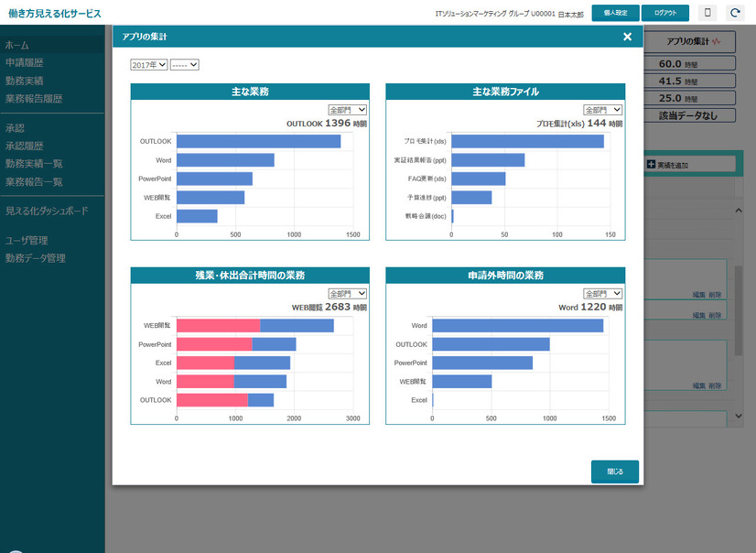
Task: Click the 実証結果報告(ppt) bar in 主な業務ファイル chart
Action: tap(488, 160)
